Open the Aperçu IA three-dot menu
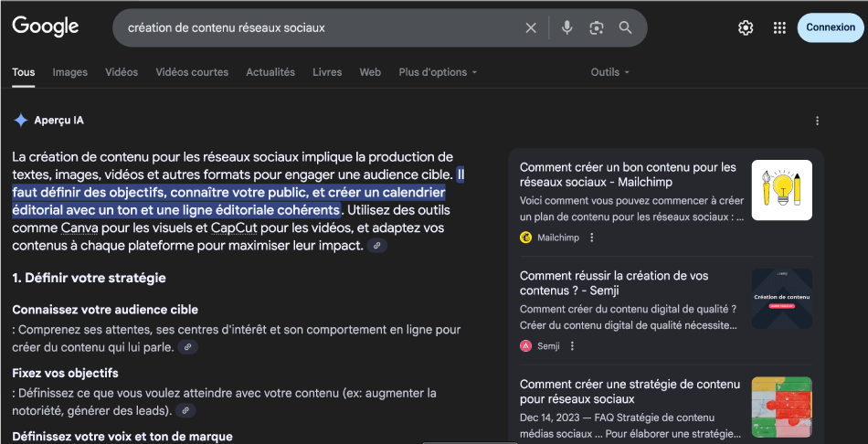Viewport: 868px width, 444px height. click(x=817, y=121)
